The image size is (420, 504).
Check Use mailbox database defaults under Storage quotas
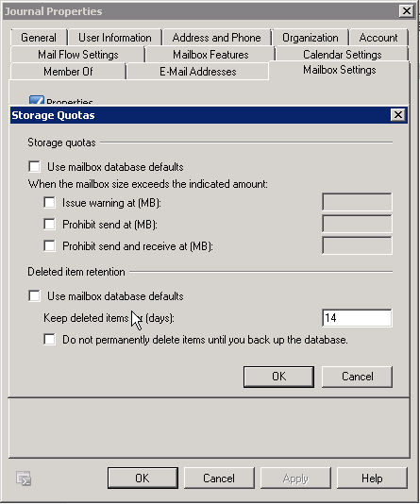tap(34, 167)
